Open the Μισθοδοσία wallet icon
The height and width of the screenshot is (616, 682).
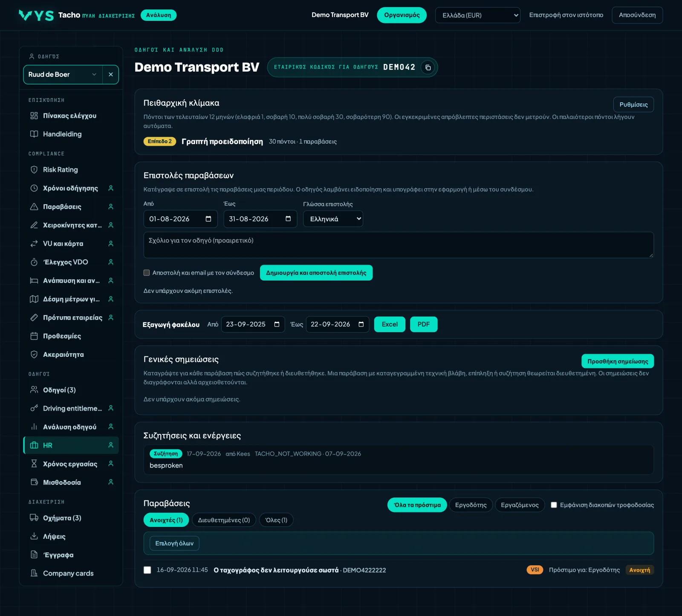pos(34,482)
